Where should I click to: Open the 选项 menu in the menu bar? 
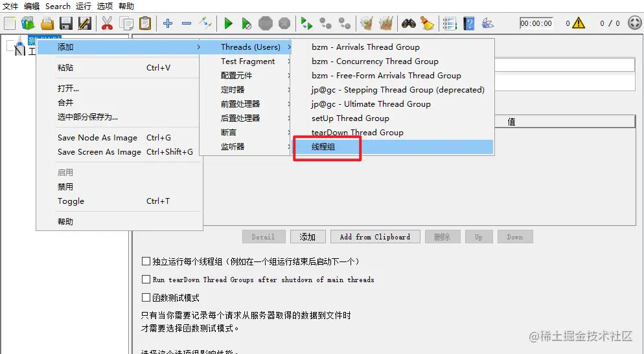coord(105,6)
